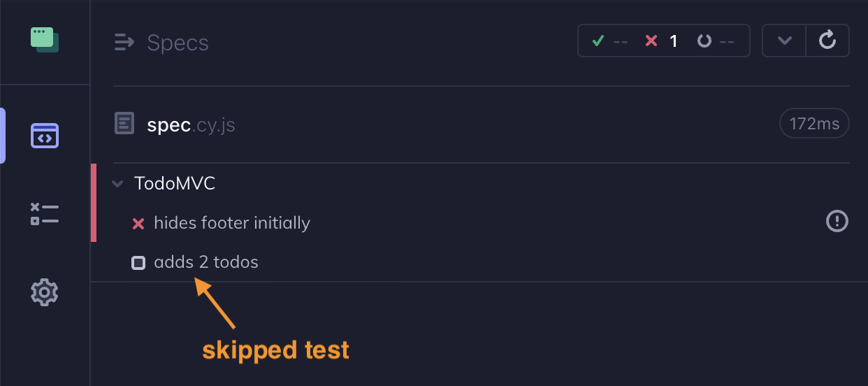Image resolution: width=868 pixels, height=386 pixels.
Task: Click the exclamation error icon on the failed test
Action: [837, 222]
